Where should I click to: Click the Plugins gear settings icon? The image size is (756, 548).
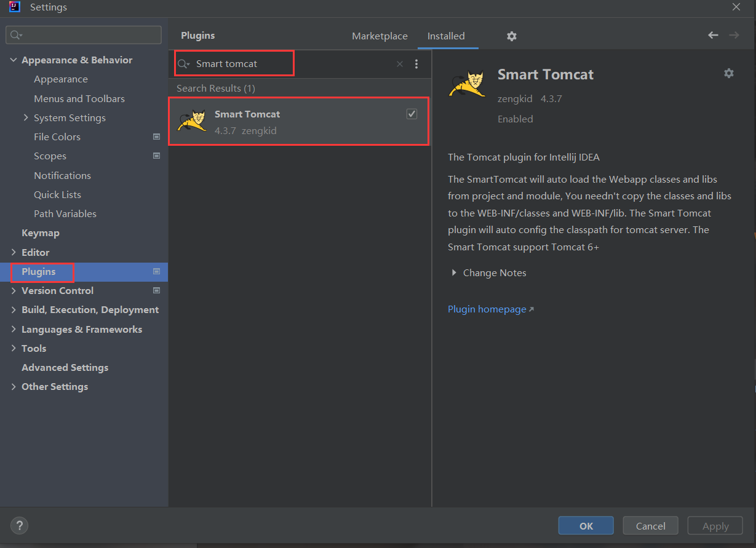point(511,36)
